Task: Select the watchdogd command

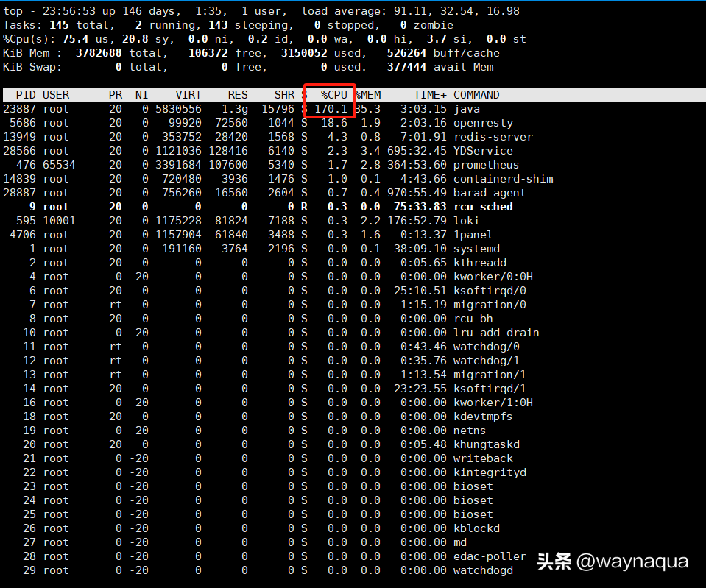Action: pyautogui.click(x=483, y=570)
